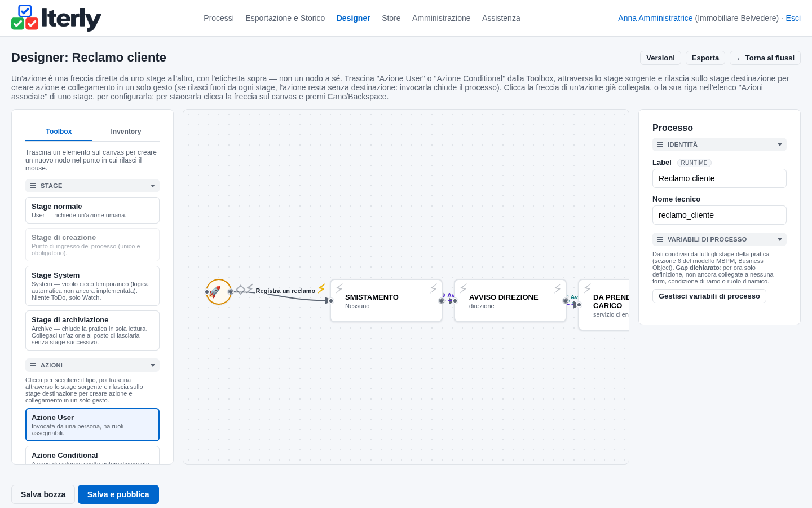
Task: Click the top-left lightning icon on SMISTAMENTO stage
Action: pos(339,288)
